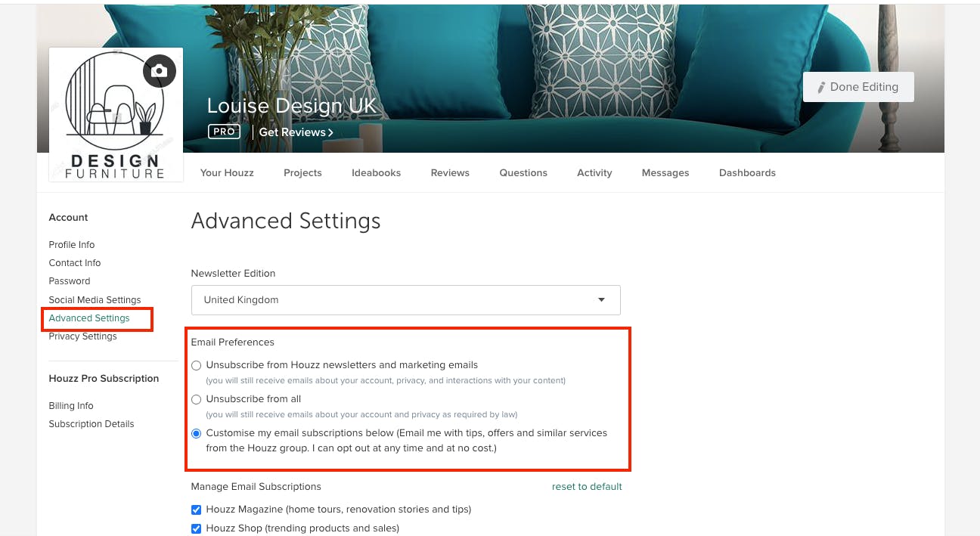980x536 pixels.
Task: Click the chevron beside Get Reviews
Action: tap(330, 132)
